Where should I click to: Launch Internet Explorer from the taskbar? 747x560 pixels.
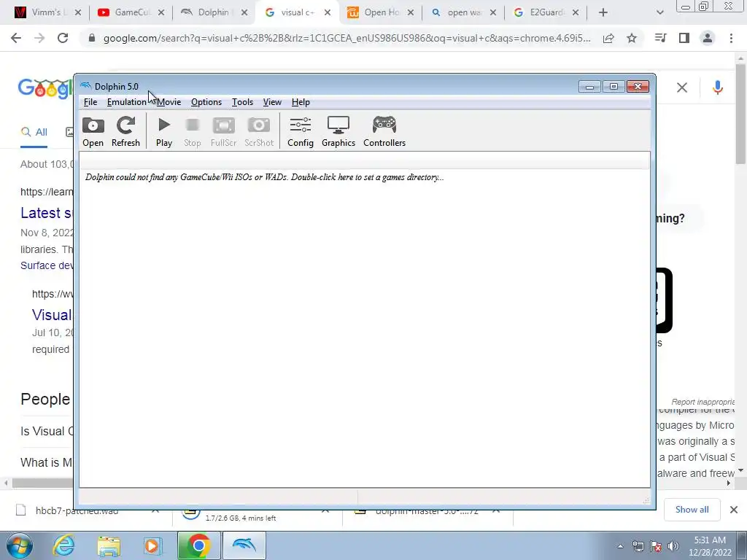[64, 545]
